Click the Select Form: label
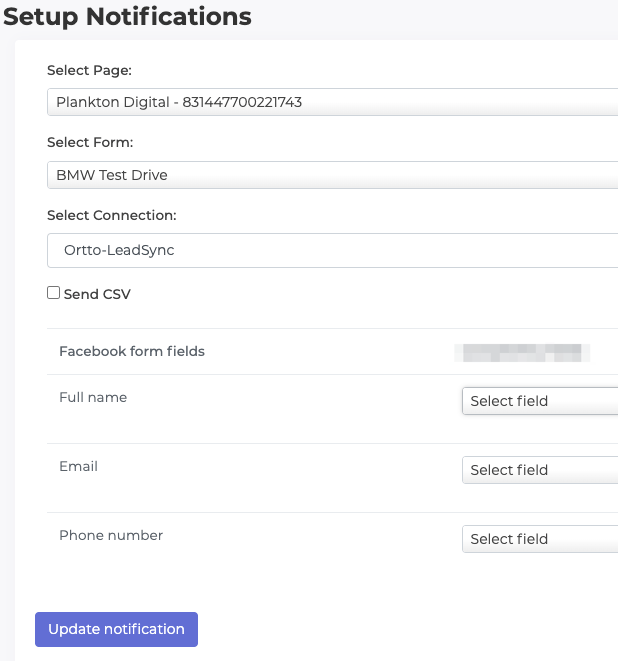618x661 pixels. (90, 142)
